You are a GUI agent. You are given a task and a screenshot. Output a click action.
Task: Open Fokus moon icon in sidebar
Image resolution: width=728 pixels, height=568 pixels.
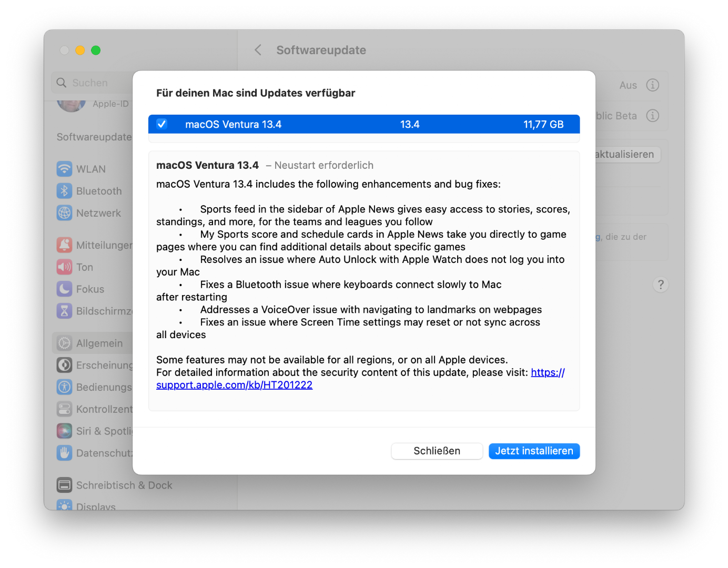(64, 289)
